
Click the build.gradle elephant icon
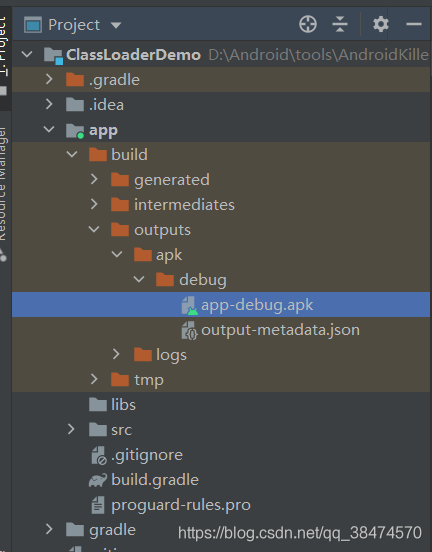tap(98, 480)
